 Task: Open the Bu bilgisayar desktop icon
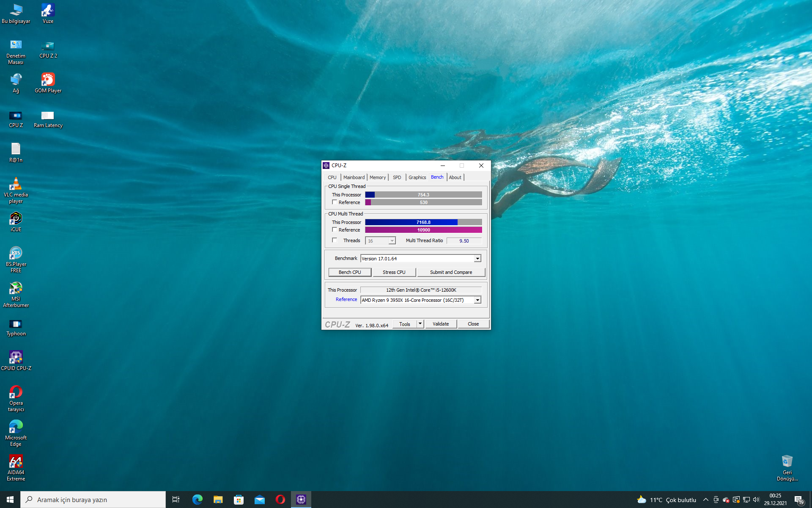click(16, 13)
